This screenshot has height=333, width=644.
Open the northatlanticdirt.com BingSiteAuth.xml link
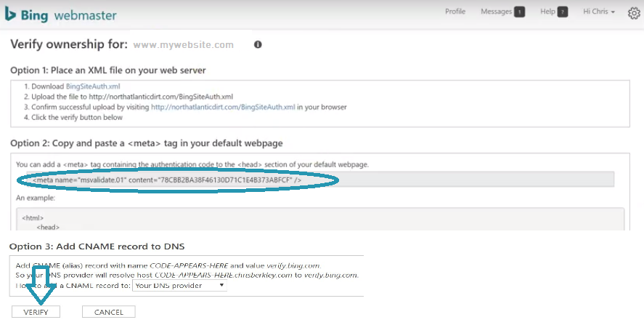pyautogui.click(x=223, y=107)
